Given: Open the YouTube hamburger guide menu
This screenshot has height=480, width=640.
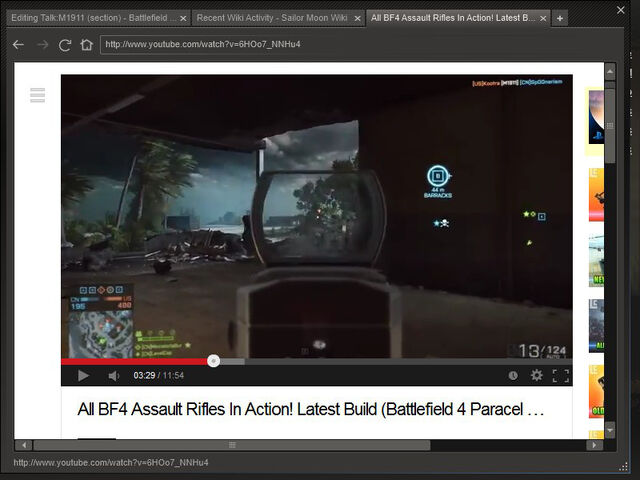Looking at the screenshot, I should (38, 95).
